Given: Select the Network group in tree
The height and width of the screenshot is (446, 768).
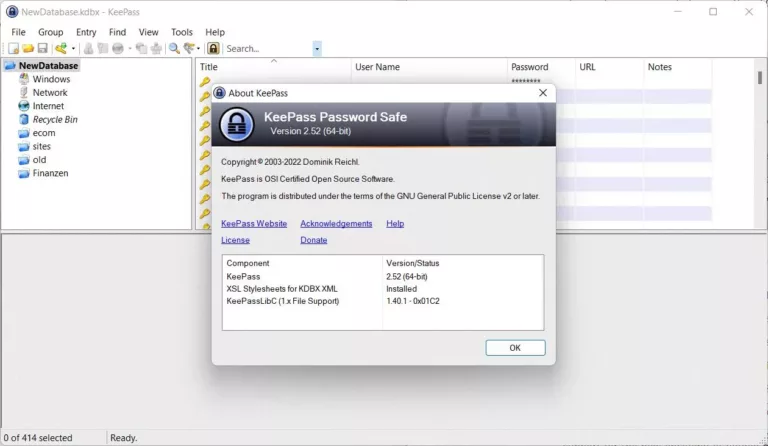Looking at the screenshot, I should (x=50, y=93).
